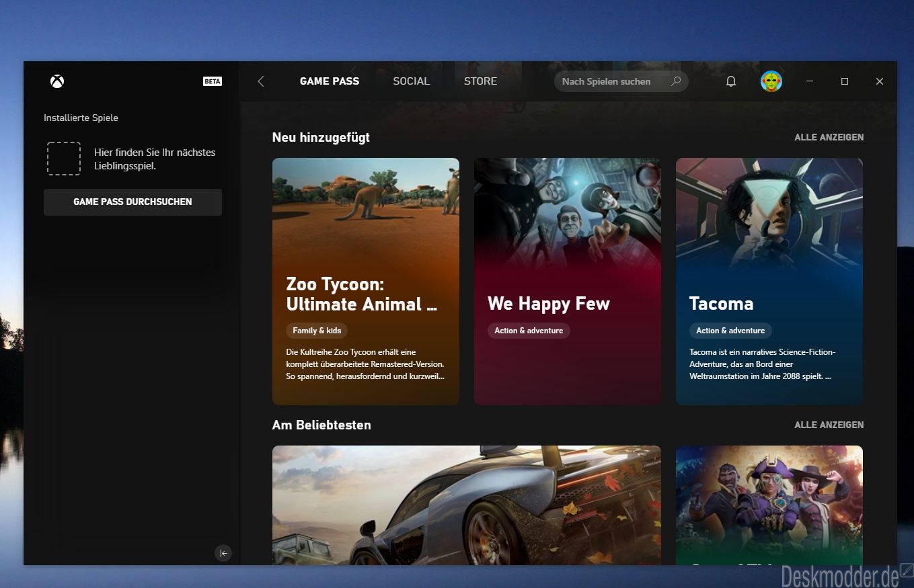Open the notifications bell
The width and height of the screenshot is (914, 588).
(x=731, y=81)
